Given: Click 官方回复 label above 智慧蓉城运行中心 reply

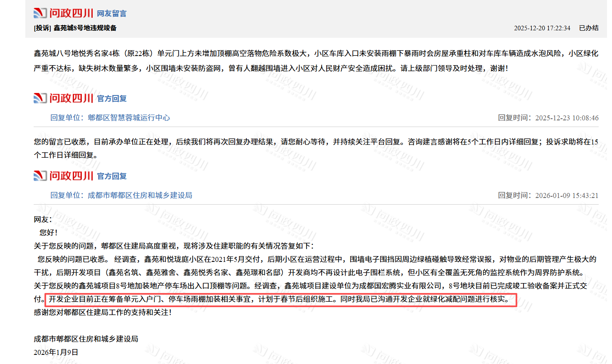Looking at the screenshot, I should point(112,99).
